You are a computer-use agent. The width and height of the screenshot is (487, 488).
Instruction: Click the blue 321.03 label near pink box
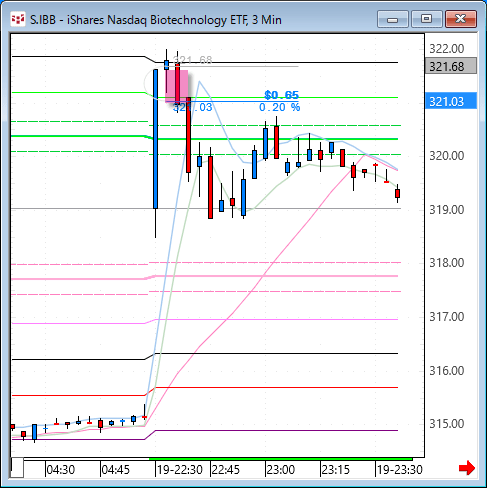pos(192,107)
